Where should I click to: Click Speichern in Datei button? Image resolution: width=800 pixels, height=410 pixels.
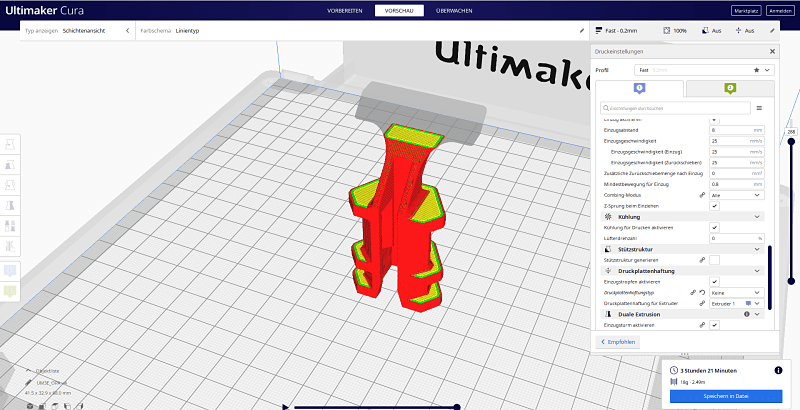pos(726,396)
